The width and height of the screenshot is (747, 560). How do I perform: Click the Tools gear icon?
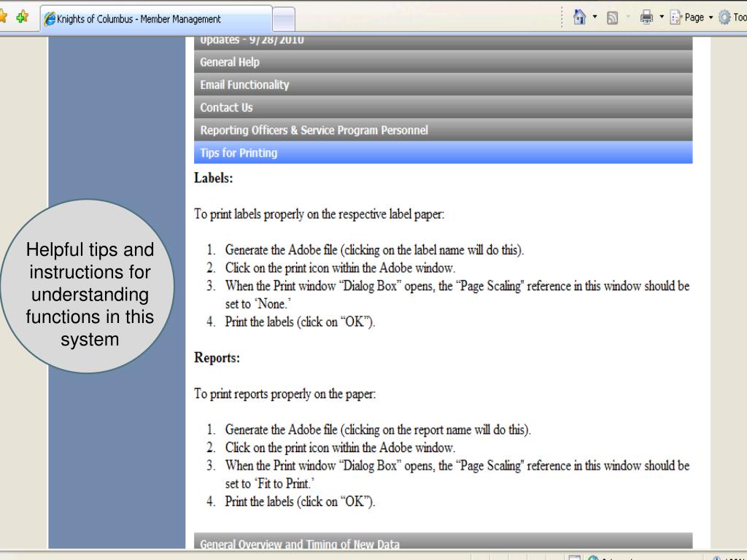(x=724, y=17)
